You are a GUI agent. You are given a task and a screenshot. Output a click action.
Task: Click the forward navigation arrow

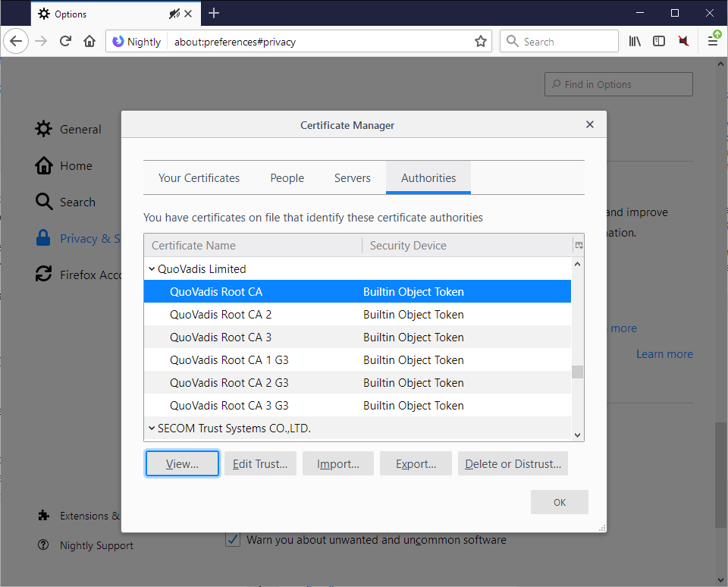[41, 41]
